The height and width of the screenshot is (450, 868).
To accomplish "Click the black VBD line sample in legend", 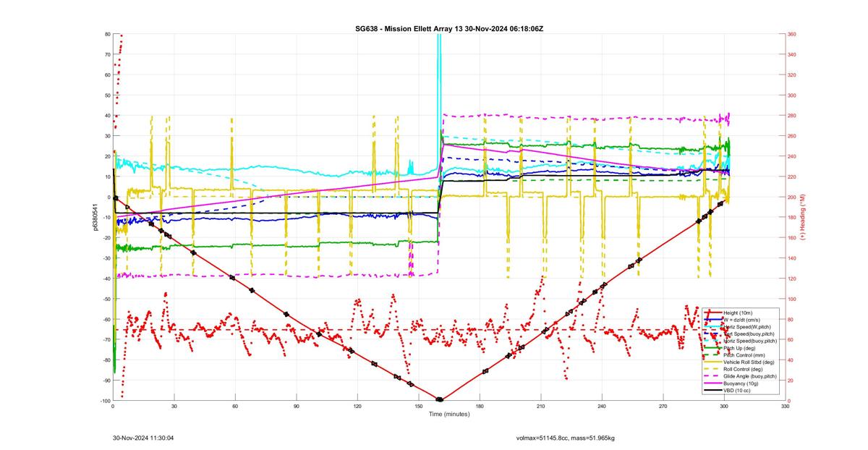I will 712,391.
